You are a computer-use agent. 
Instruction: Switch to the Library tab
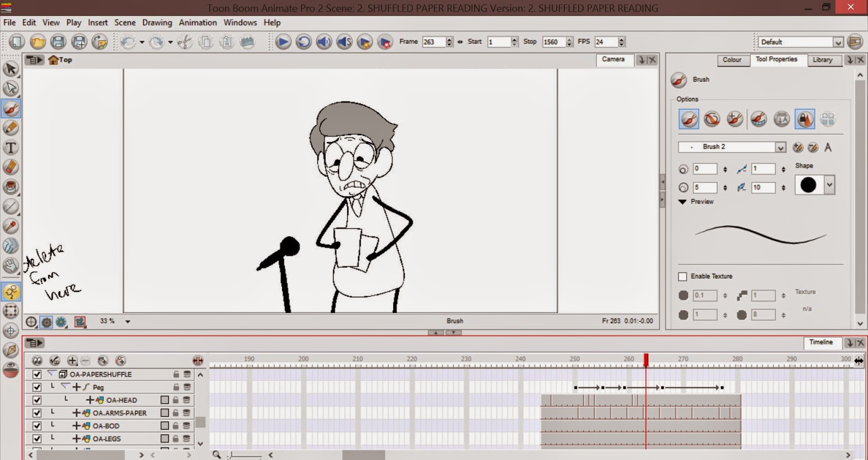coord(822,60)
